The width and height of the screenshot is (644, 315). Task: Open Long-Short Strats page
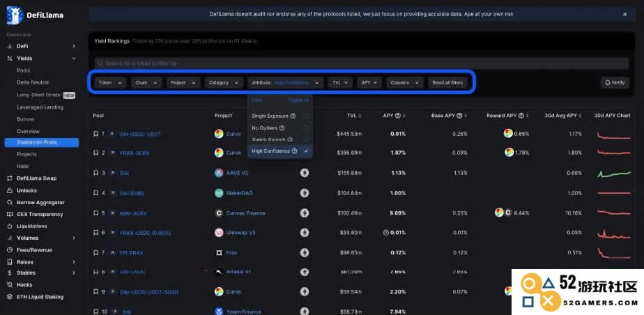click(x=38, y=95)
